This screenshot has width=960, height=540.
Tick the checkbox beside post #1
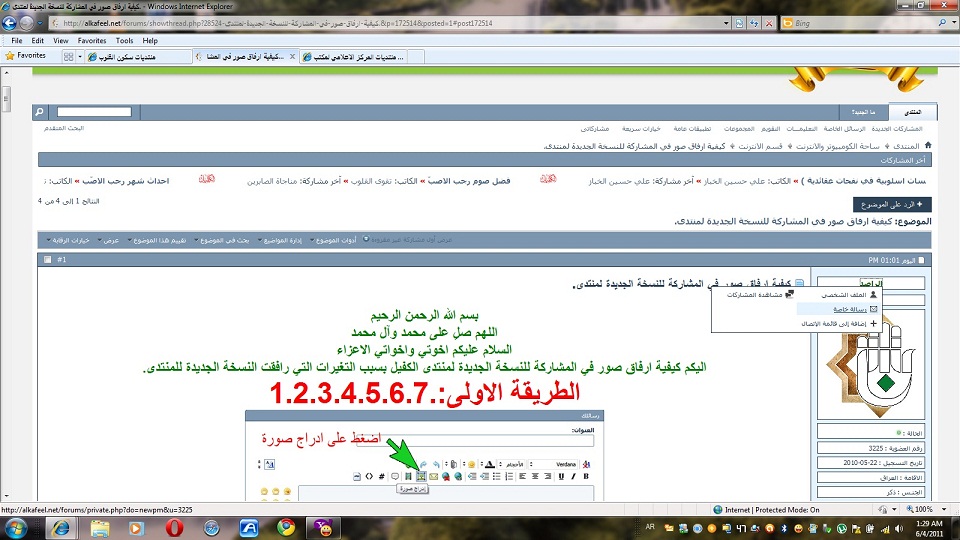tap(47, 260)
